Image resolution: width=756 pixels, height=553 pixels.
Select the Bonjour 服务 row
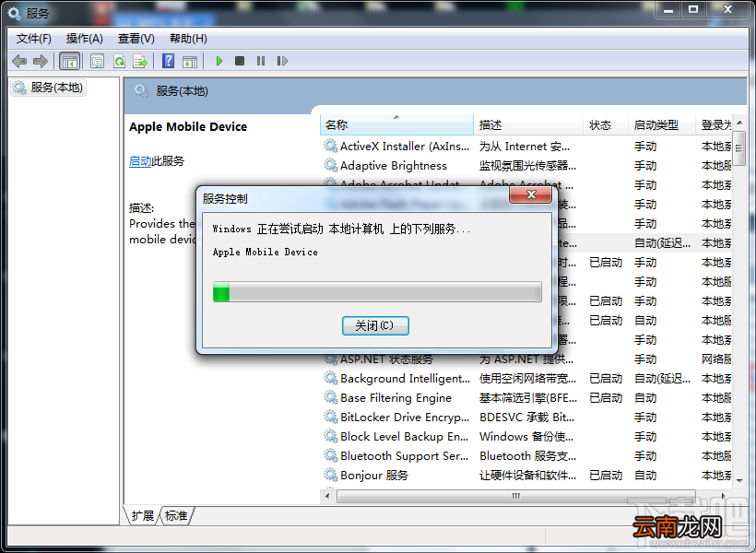(527, 475)
